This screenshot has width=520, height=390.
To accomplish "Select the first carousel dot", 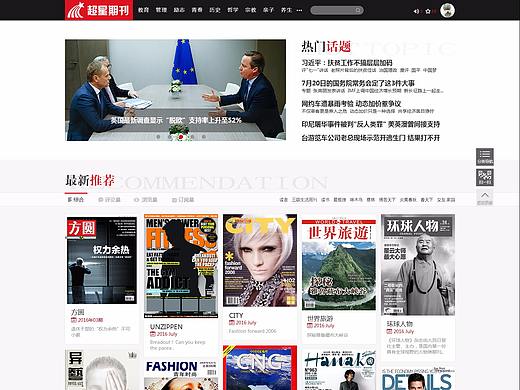I will tap(158, 137).
